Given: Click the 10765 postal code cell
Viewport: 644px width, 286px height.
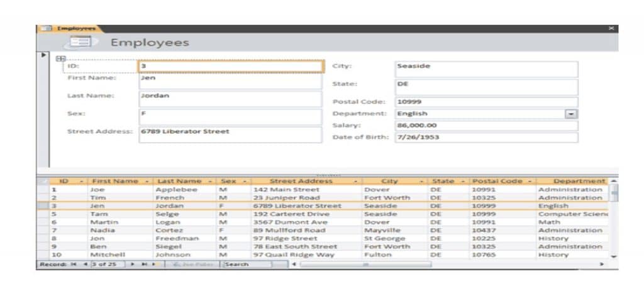Looking at the screenshot, I should coord(502,255).
